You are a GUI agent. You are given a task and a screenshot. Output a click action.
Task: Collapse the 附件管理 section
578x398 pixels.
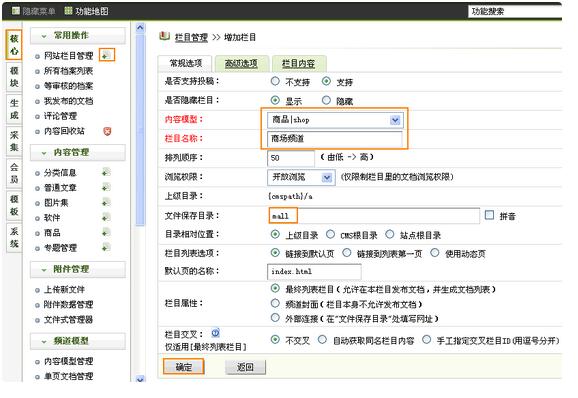pyautogui.click(x=44, y=269)
